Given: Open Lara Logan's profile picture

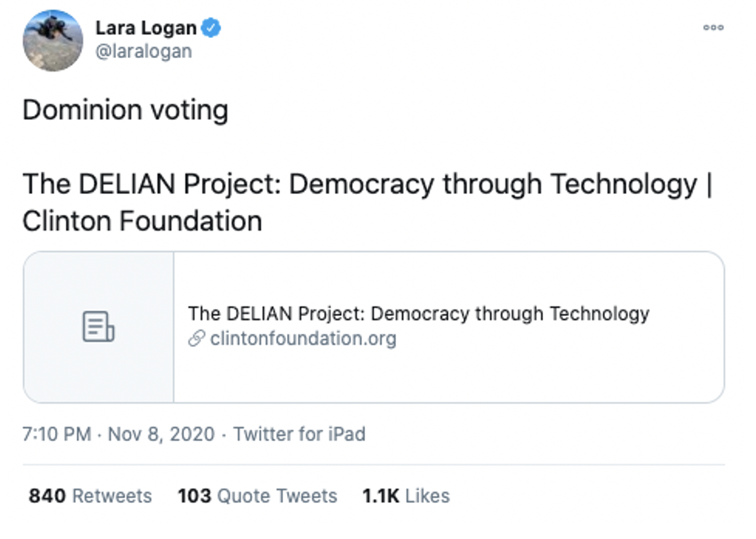Looking at the screenshot, I should pos(52,41).
